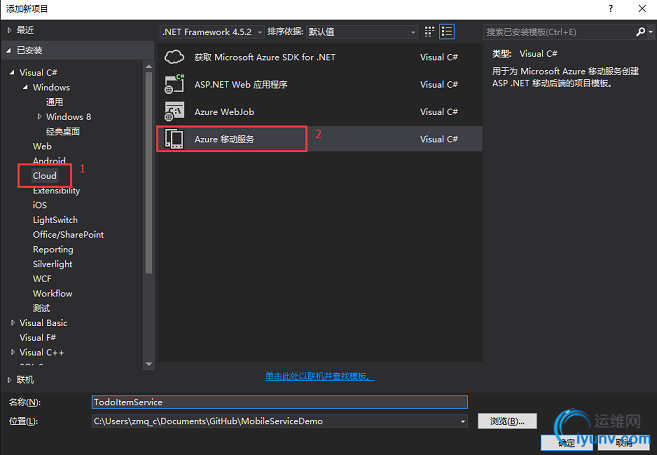
Task: Cancel with the 取消 button
Action: click(624, 442)
